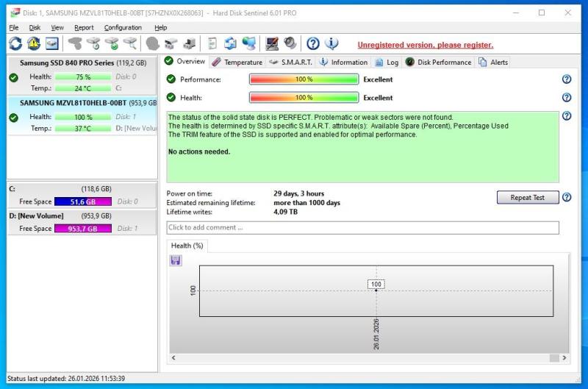Click the comment input field
Viewport: 588px width, 389px height.
pos(362,228)
